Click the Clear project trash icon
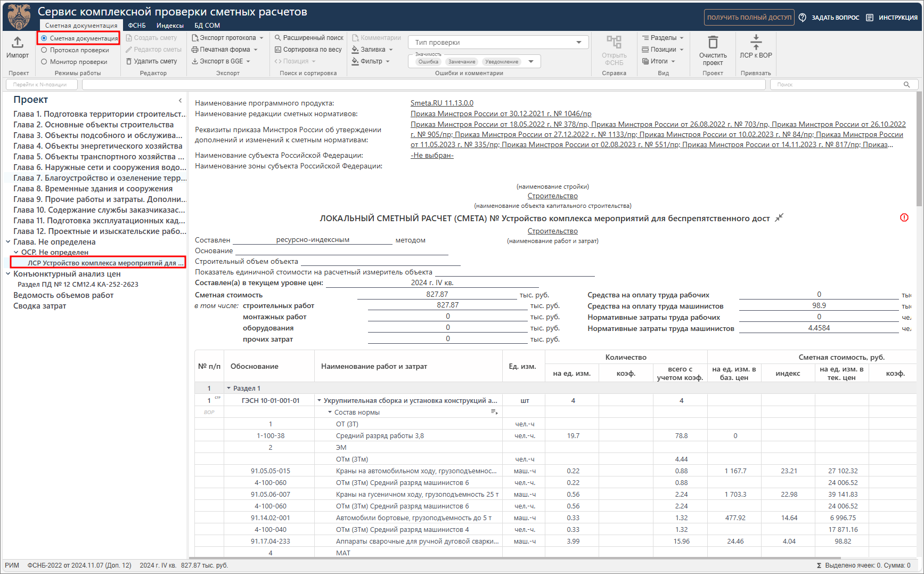 point(713,42)
